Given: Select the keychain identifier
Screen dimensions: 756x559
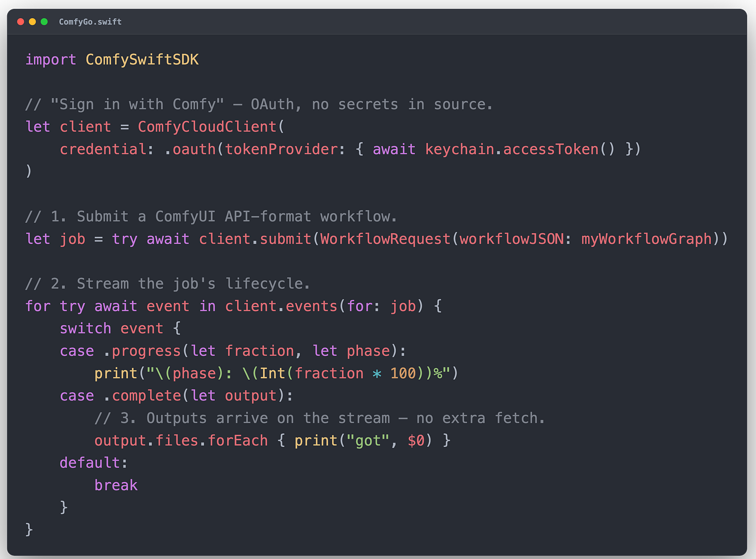Looking at the screenshot, I should click(460, 149).
